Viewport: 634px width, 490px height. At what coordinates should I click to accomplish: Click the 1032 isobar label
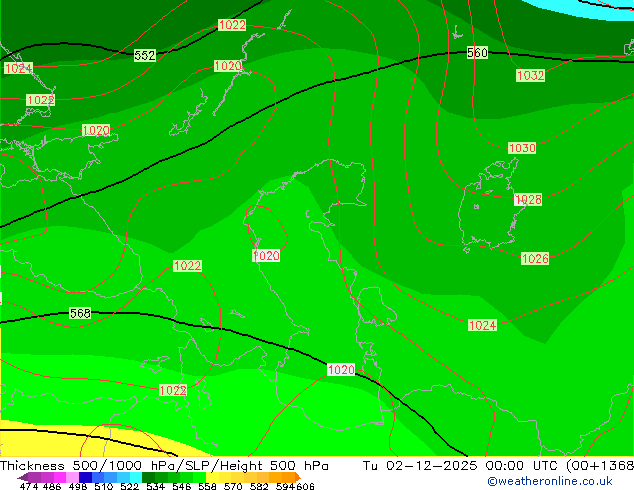point(530,75)
